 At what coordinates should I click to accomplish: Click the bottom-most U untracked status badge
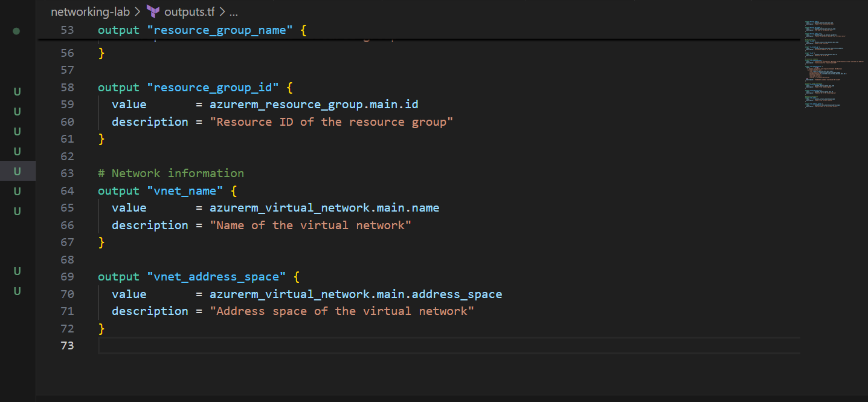(x=17, y=291)
